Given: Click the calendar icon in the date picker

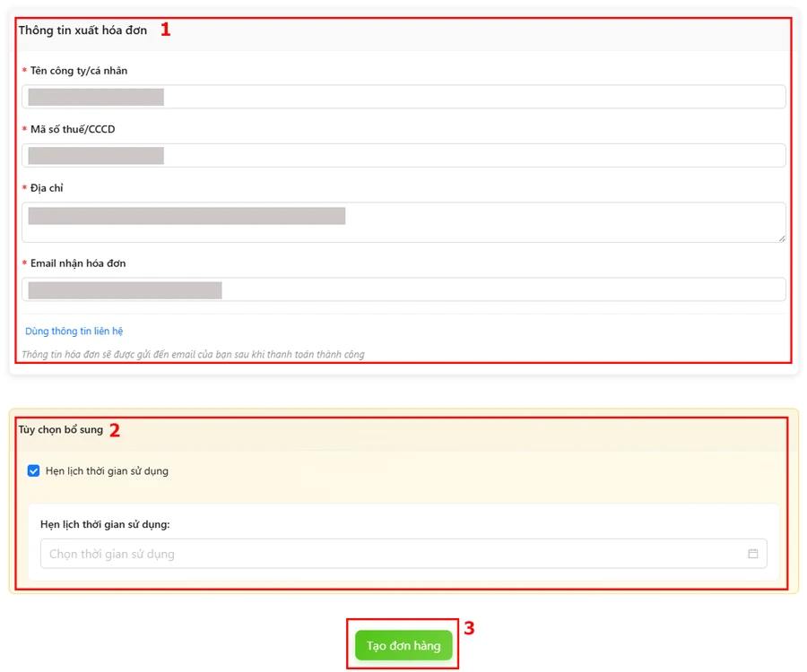Looking at the screenshot, I should pos(752,554).
